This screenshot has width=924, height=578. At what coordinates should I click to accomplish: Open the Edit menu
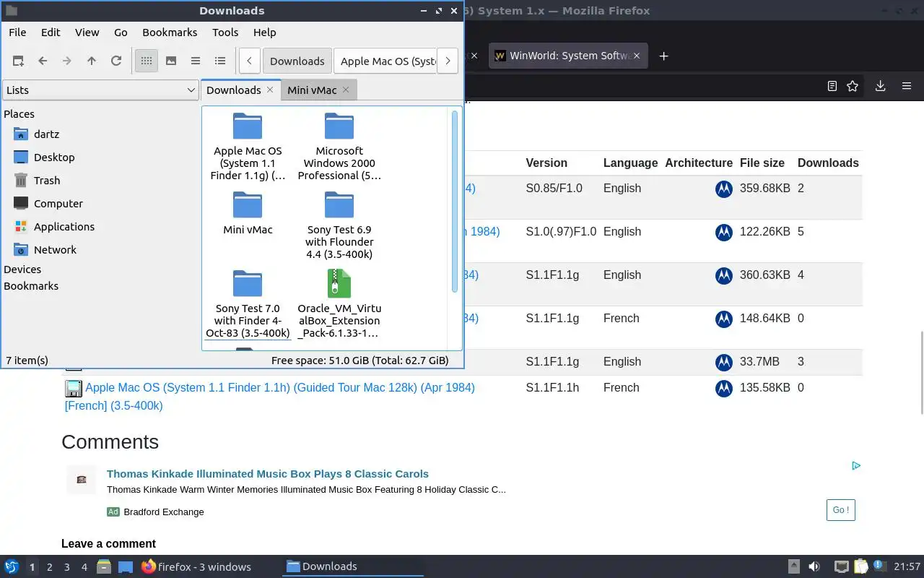[51, 33]
